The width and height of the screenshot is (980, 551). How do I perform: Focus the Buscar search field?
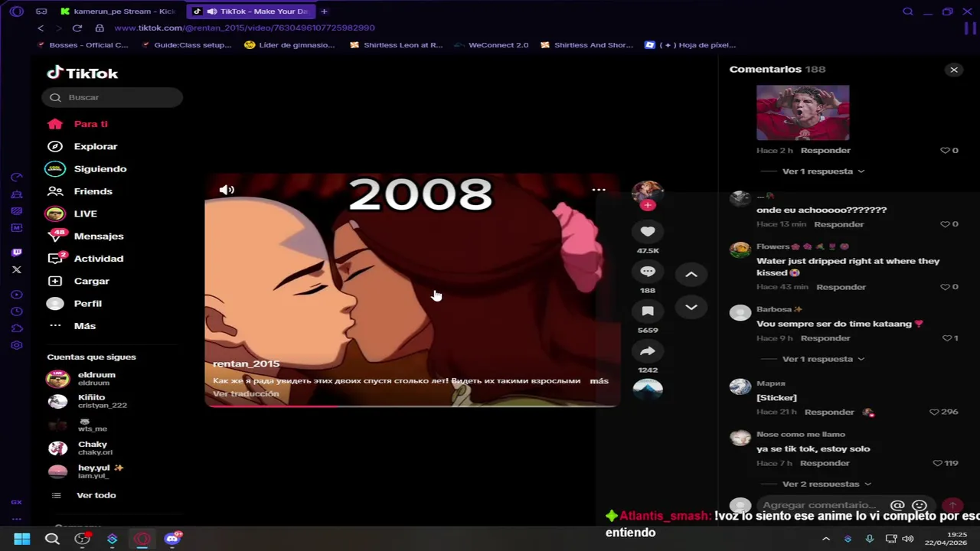[x=113, y=97]
